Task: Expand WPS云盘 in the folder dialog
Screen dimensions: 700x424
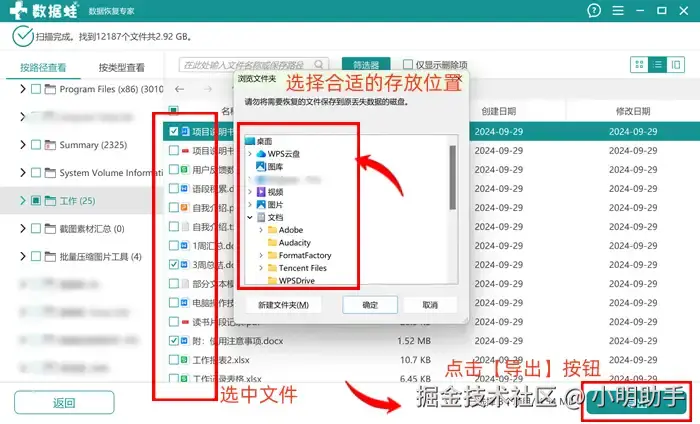Action: tap(250, 154)
